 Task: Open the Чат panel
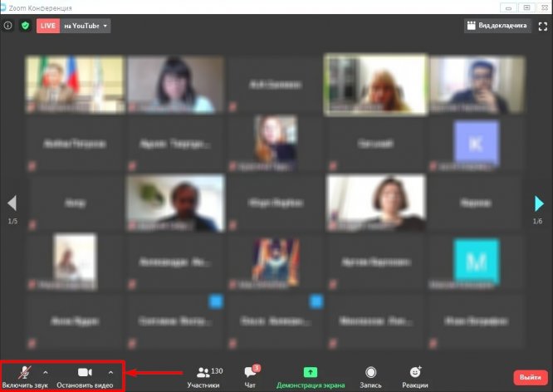click(251, 377)
